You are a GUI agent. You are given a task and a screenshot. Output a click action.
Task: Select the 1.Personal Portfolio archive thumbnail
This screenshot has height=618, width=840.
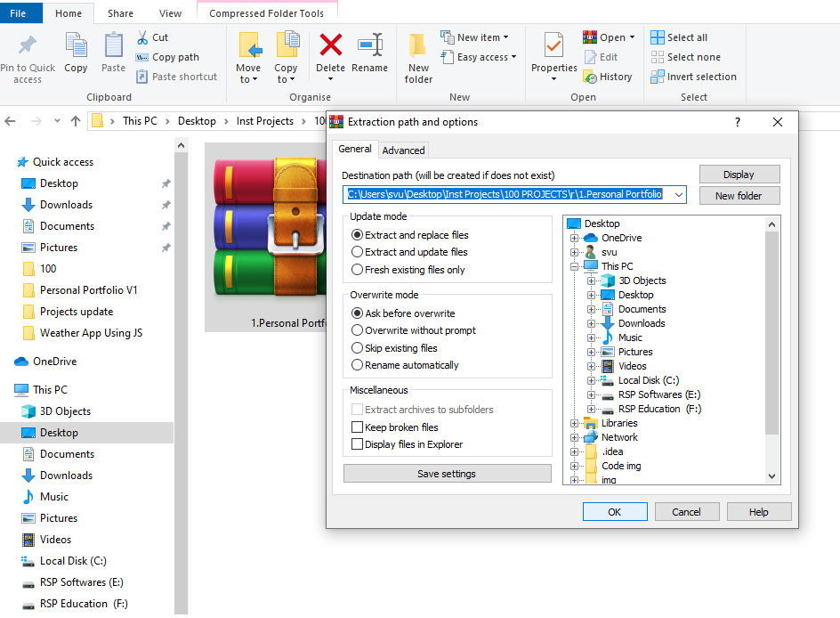pos(266,238)
